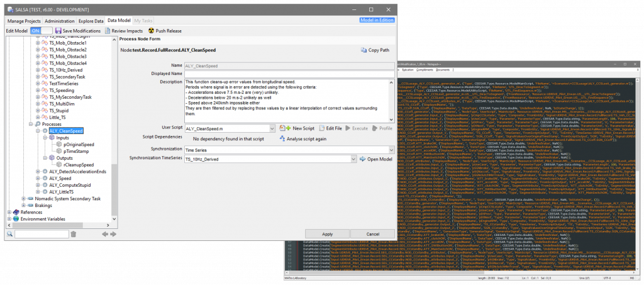This screenshot has width=644, height=285.
Task: Open the Synchronization dropdown
Action: (x=391, y=149)
